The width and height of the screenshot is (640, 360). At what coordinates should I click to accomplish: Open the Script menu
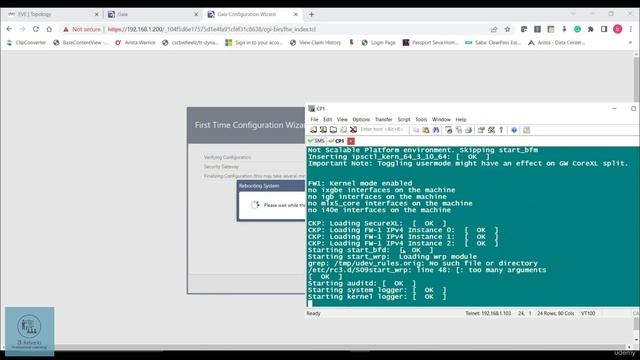404,119
